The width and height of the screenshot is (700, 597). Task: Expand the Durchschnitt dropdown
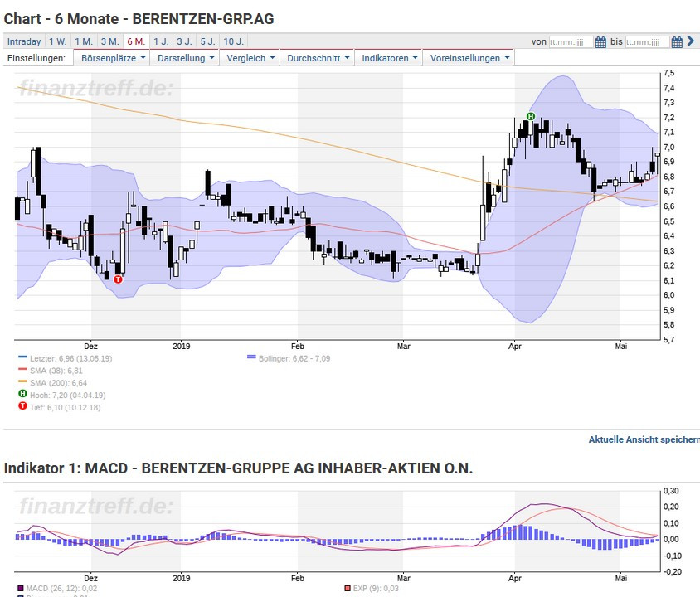coord(318,58)
